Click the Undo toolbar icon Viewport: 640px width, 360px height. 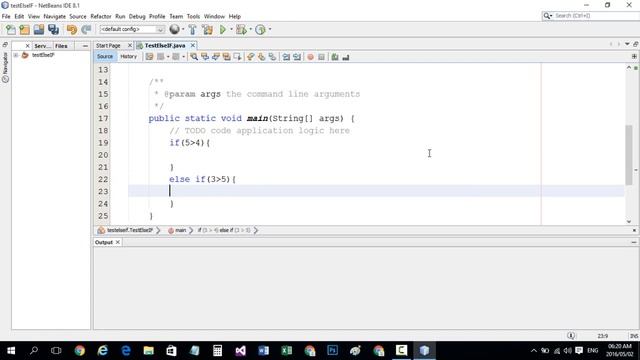click(x=72, y=29)
